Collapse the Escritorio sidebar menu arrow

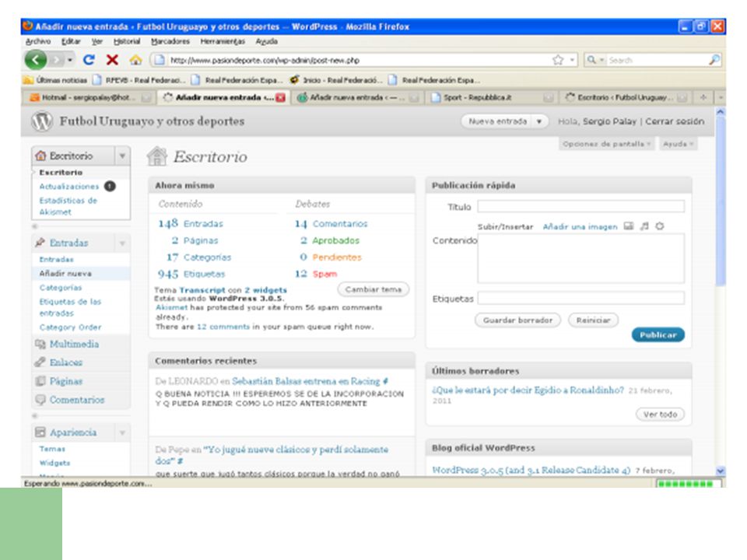click(x=122, y=156)
